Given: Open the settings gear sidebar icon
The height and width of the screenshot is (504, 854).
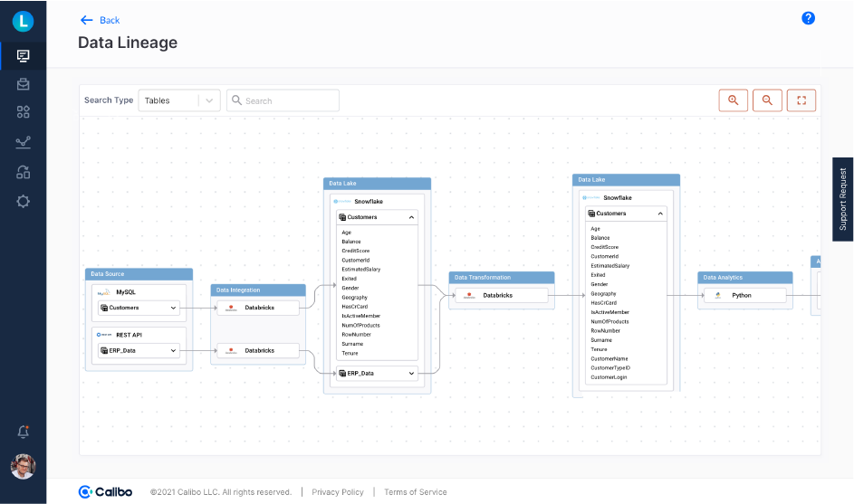Looking at the screenshot, I should (23, 202).
